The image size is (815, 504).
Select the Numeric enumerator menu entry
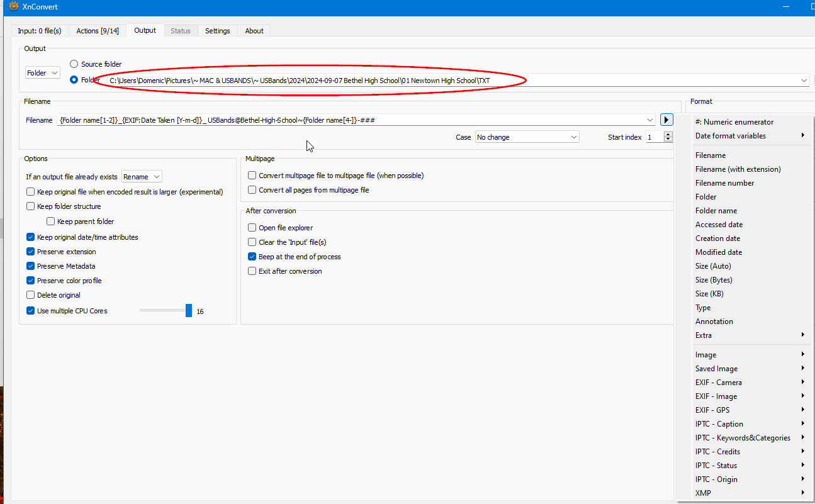click(x=734, y=122)
